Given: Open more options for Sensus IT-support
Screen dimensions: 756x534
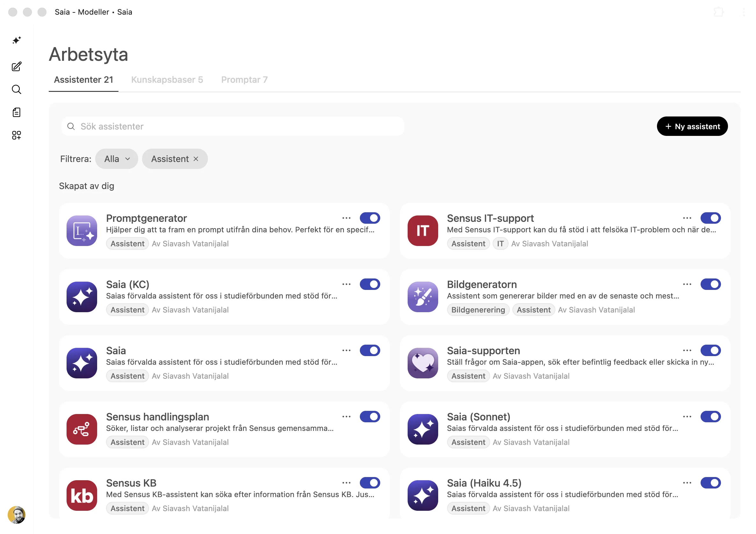Looking at the screenshot, I should pos(687,218).
